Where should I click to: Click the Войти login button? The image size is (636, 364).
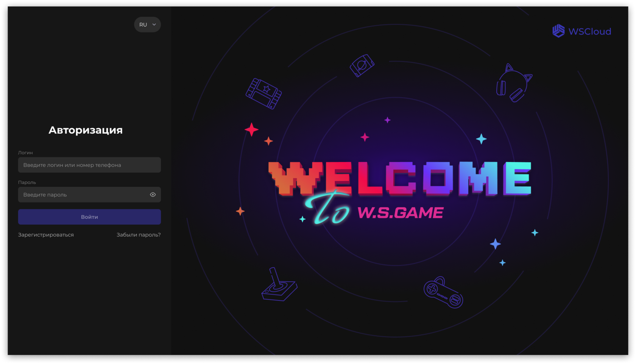(89, 217)
